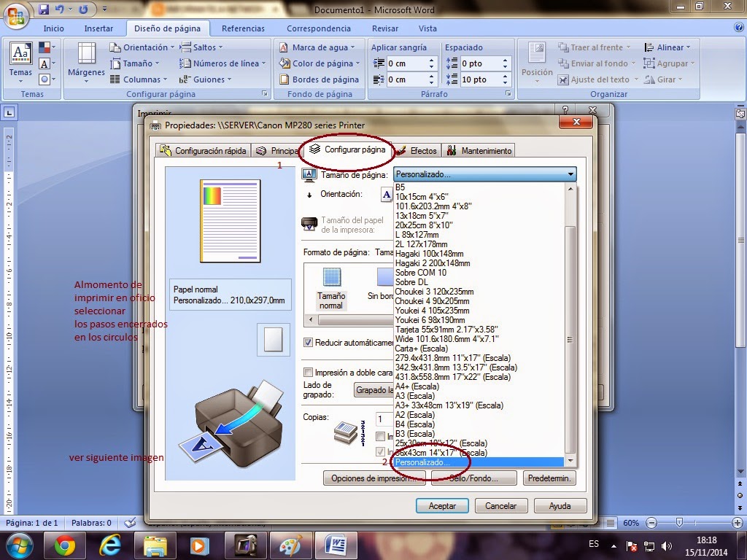Open Tamaño menu in ribbon
This screenshot has width=747, height=560.
135,63
